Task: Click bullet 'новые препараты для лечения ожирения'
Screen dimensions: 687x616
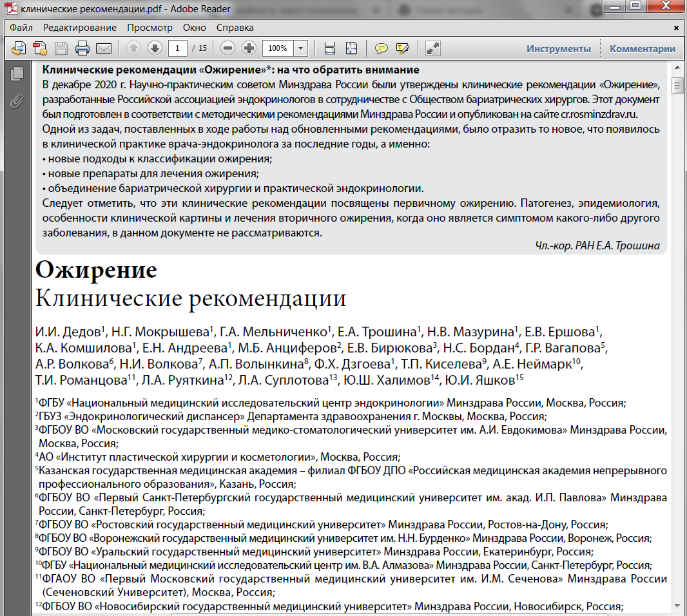Action: coord(153,173)
